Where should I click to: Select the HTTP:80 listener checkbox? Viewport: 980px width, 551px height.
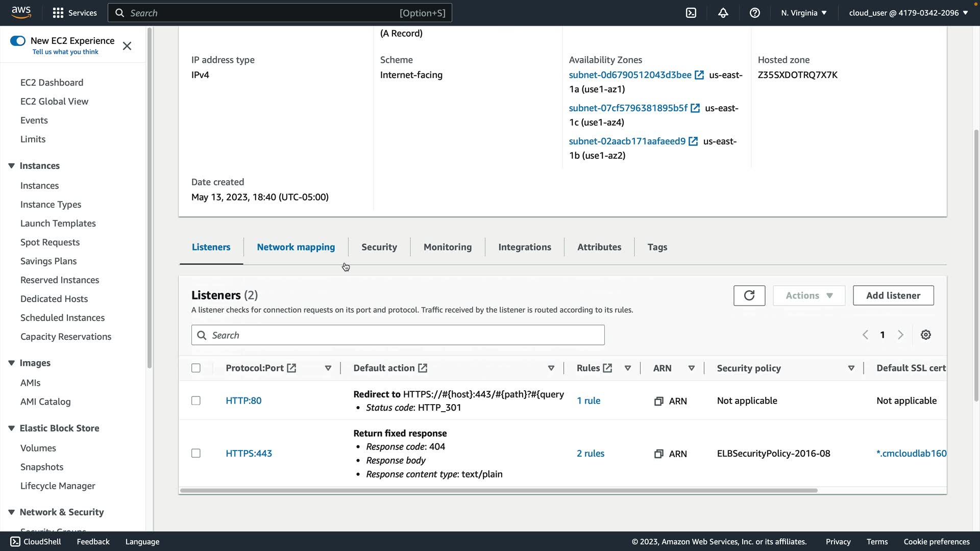(x=196, y=400)
